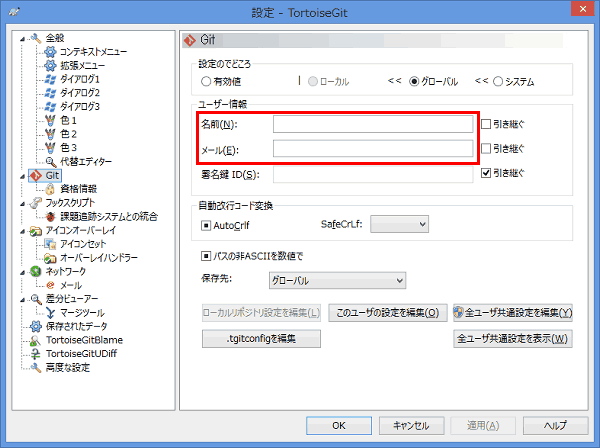Click the window icon for ダイアログ1
Screen dimensions: 600x448
pos(50,79)
